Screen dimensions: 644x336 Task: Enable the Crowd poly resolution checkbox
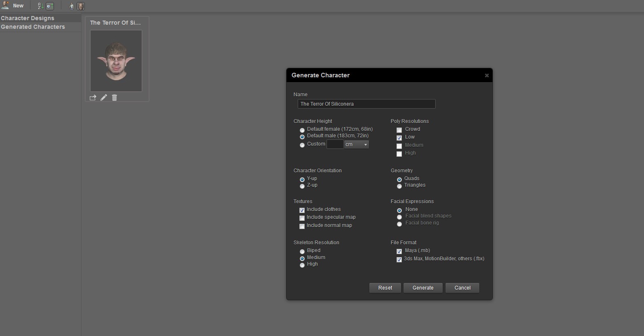tap(399, 130)
